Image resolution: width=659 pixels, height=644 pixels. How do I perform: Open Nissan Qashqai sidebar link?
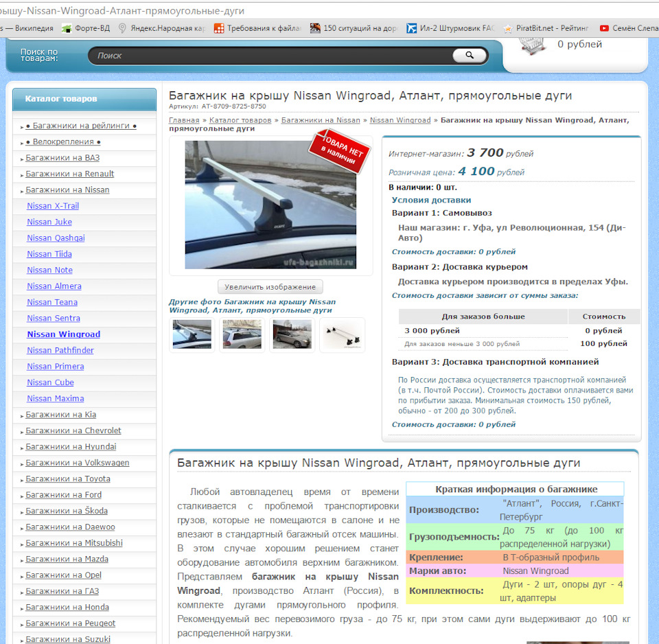pyautogui.click(x=56, y=238)
